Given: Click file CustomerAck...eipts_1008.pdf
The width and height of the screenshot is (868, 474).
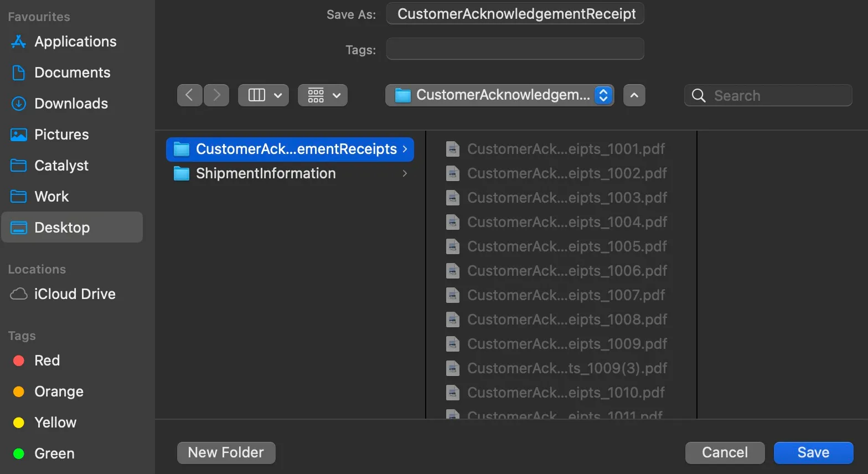Looking at the screenshot, I should [x=561, y=320].
